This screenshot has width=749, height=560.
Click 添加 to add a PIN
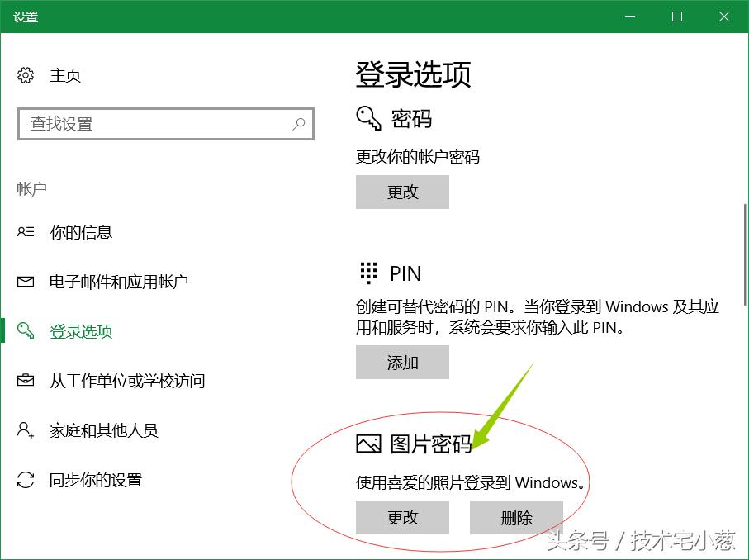(402, 362)
